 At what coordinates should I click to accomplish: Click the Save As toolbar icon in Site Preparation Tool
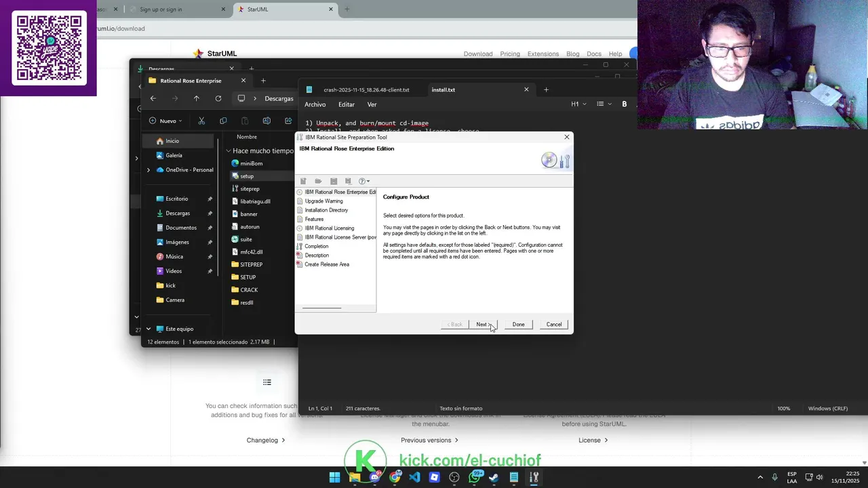348,181
